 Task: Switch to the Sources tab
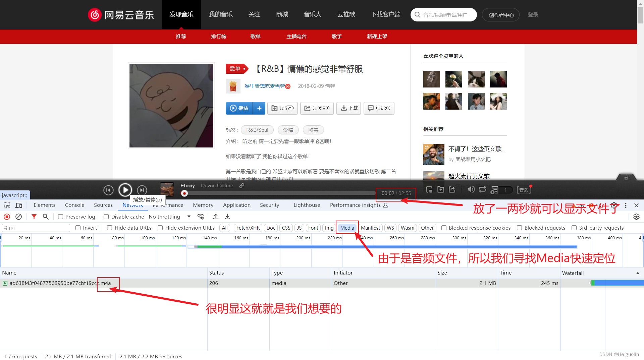(103, 205)
